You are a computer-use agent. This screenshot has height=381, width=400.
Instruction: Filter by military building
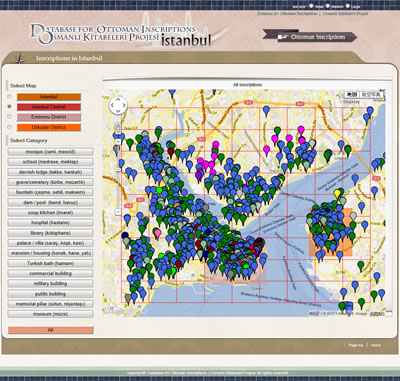[50, 284]
